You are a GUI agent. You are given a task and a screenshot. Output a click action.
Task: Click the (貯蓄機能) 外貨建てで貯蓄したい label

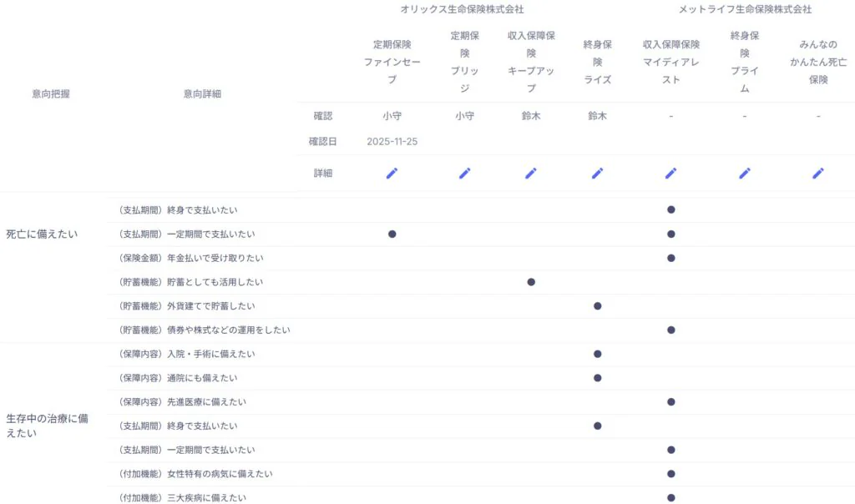pos(185,306)
